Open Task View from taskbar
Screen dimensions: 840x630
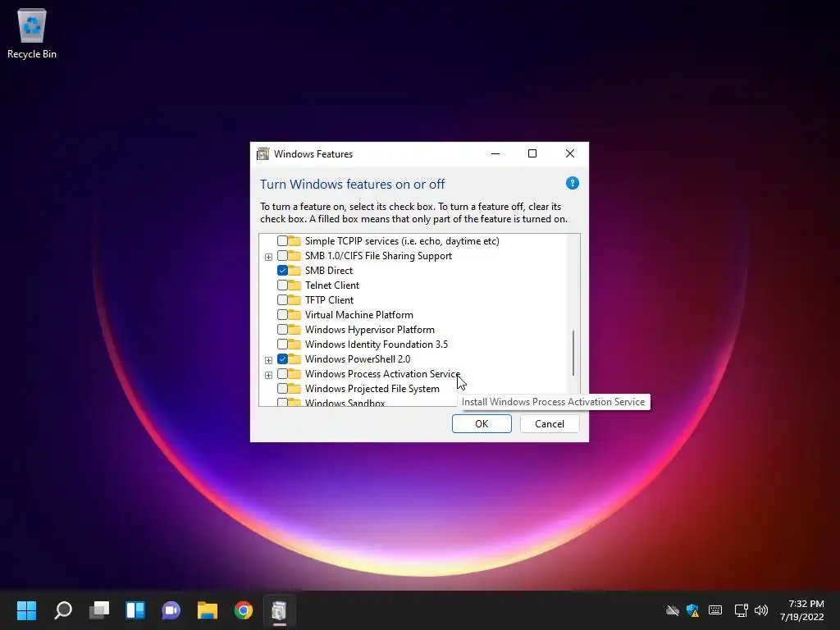(x=99, y=610)
